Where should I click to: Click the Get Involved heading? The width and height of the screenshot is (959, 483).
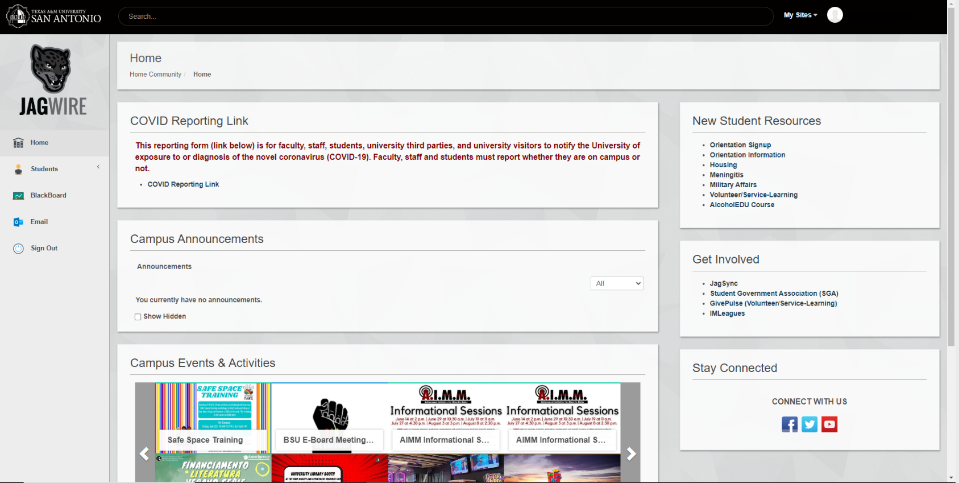click(x=725, y=259)
